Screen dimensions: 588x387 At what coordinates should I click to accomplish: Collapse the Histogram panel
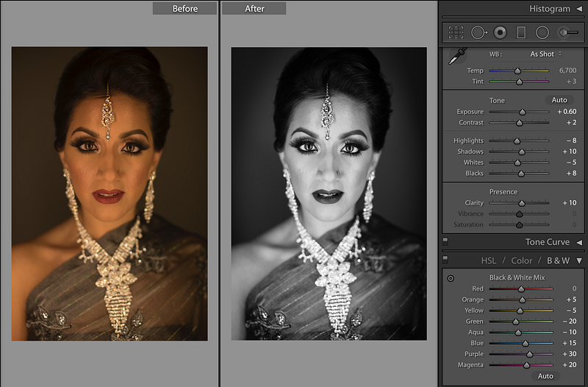pyautogui.click(x=579, y=9)
